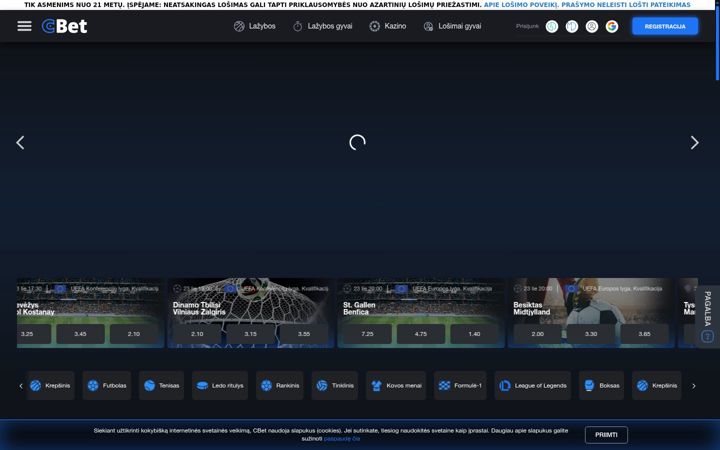Viewport: 720px width, 450px height.
Task: Pick the 3.65 odds for Midtjylland
Action: (644, 334)
